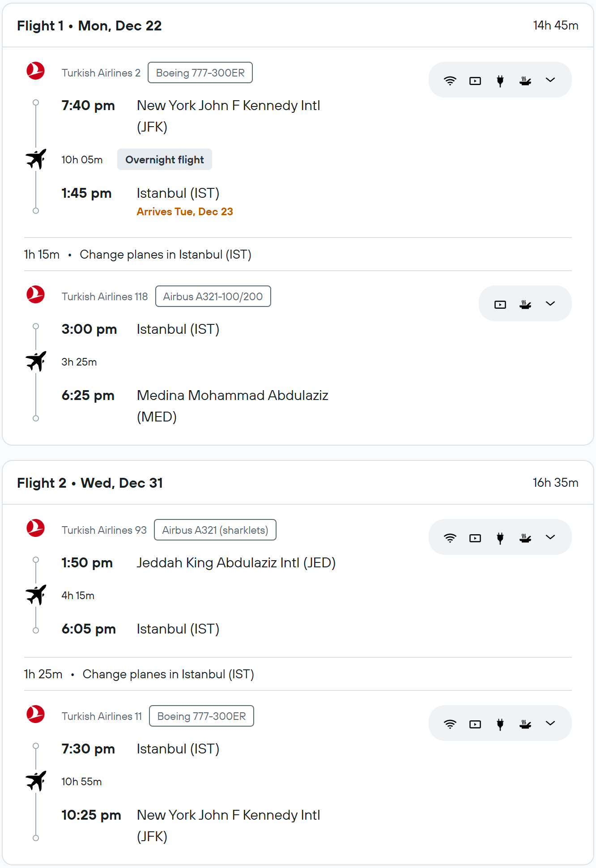Expand amenities for Turkish Airlines 2
Screen dimensions: 596x868
[x=550, y=80]
